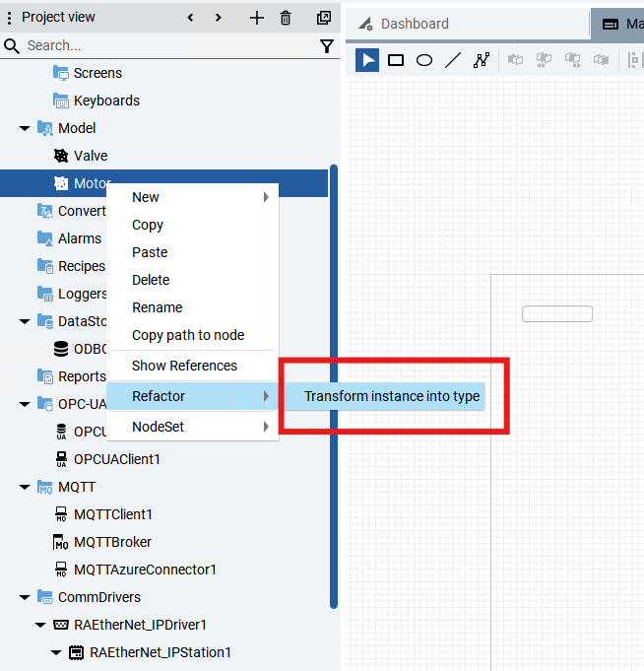This screenshot has height=671, width=644.
Task: Collapse the Model folder
Action: click(25, 128)
